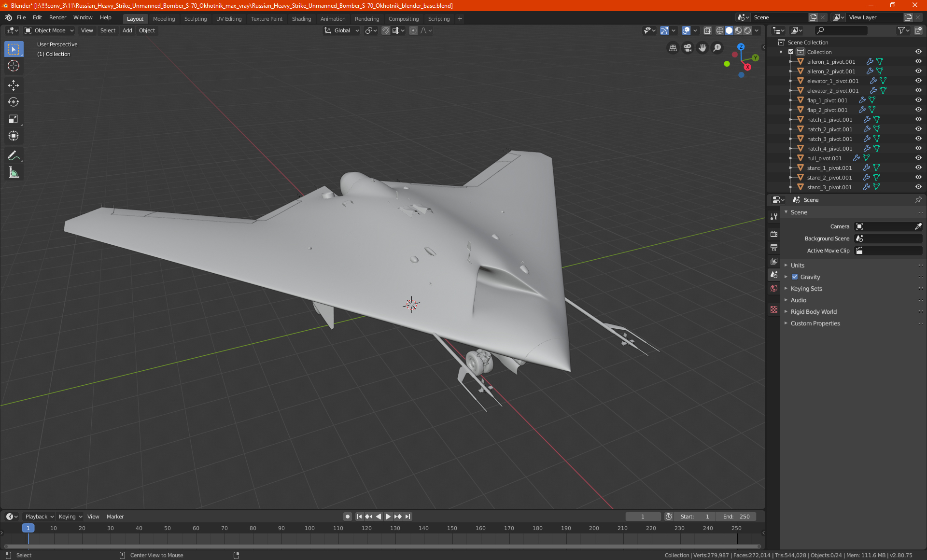Expand the Units panel
The image size is (927, 560).
click(x=797, y=266)
